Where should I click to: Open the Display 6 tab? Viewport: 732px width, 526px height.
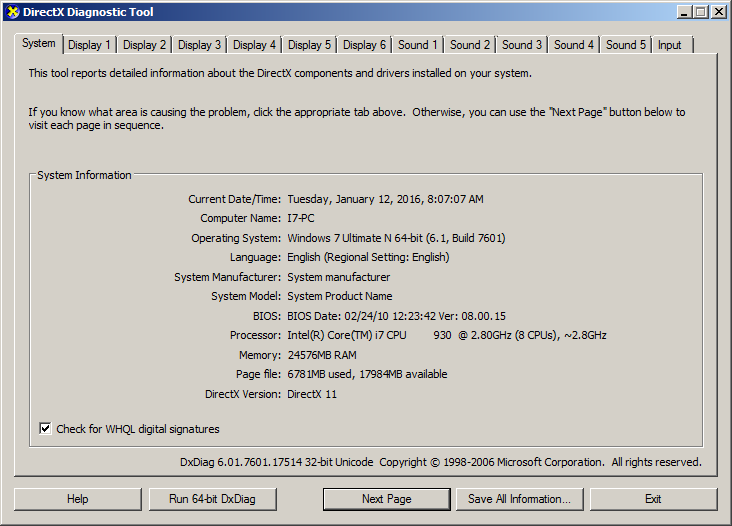pos(364,45)
